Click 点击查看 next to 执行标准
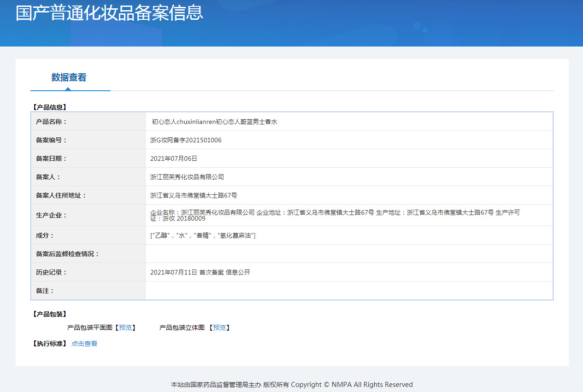Screen dimensions: 583x392 click(84, 344)
